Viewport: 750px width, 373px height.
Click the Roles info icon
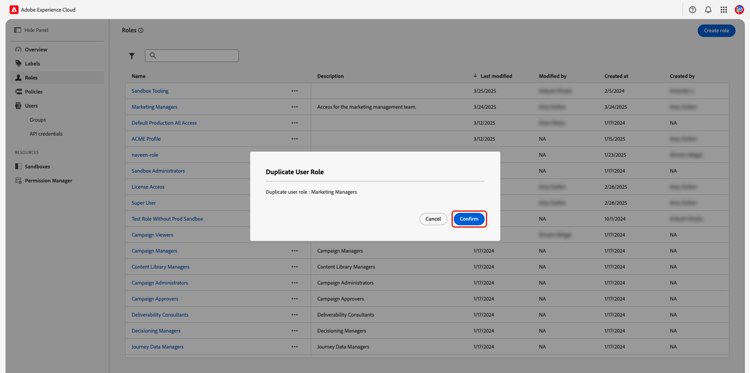[x=141, y=31]
